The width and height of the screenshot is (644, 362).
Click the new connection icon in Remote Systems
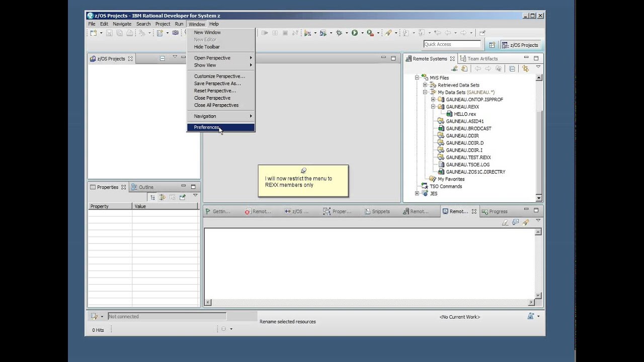tap(455, 68)
